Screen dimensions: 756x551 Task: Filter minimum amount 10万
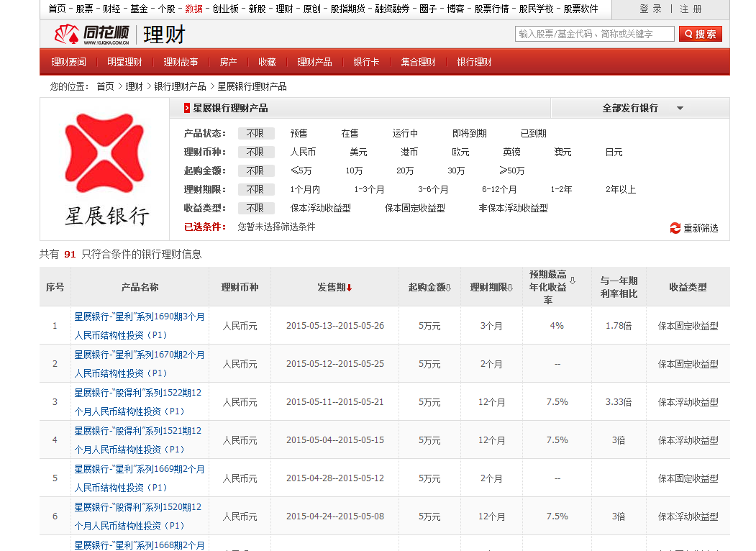click(354, 171)
